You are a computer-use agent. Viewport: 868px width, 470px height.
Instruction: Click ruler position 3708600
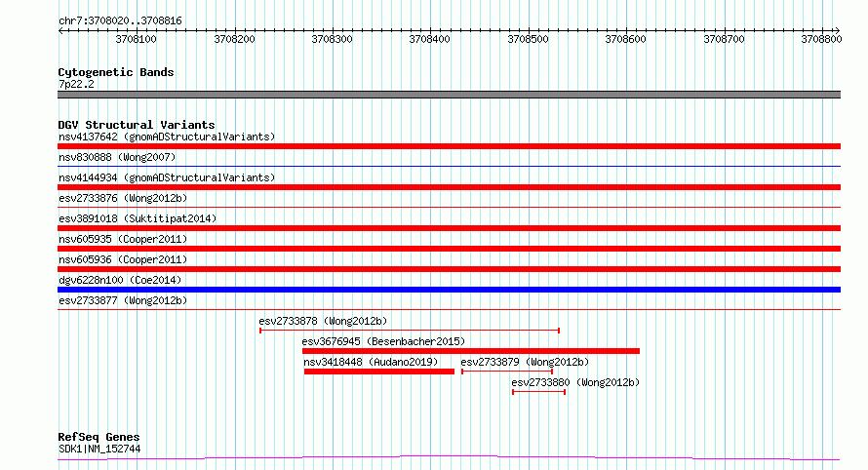625,39
